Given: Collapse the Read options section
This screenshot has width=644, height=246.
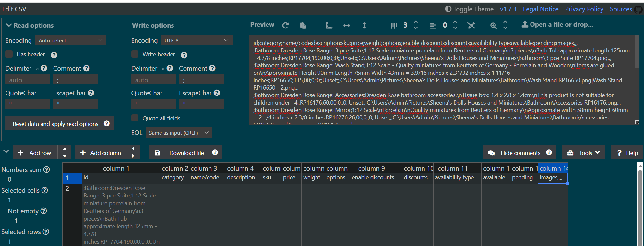Looking at the screenshot, I should coord(30,25).
